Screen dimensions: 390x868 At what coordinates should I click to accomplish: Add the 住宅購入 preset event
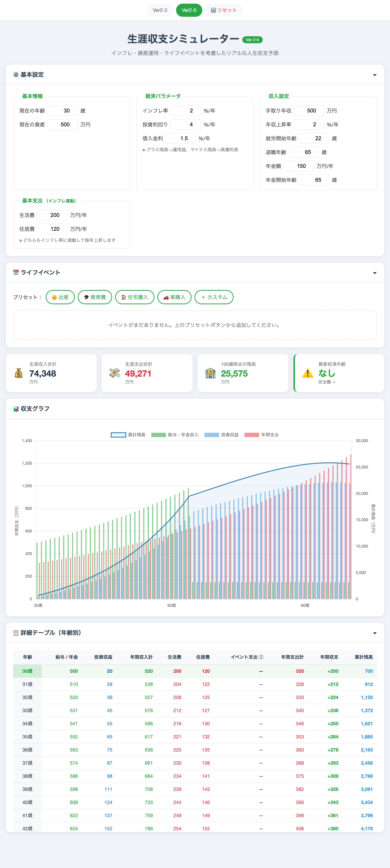point(135,297)
